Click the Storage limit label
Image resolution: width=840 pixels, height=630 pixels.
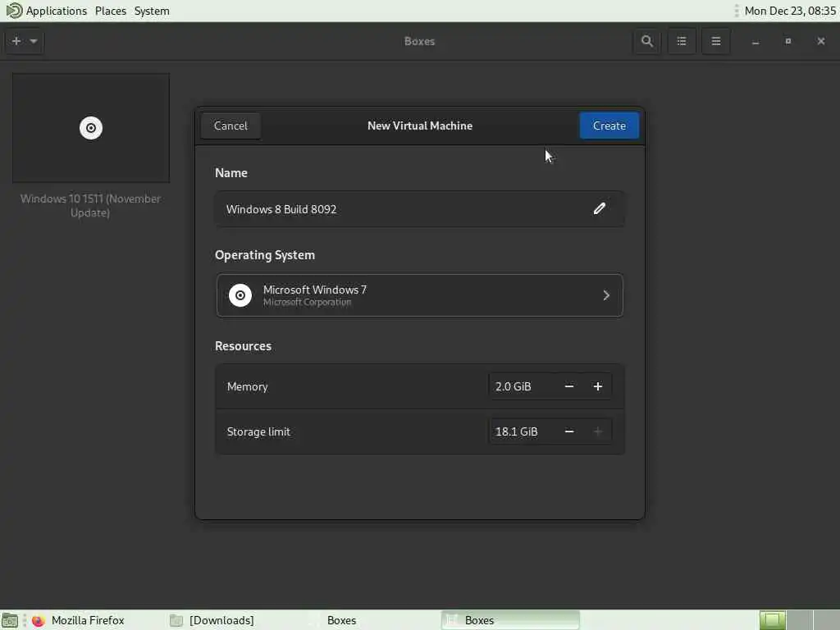(x=258, y=431)
